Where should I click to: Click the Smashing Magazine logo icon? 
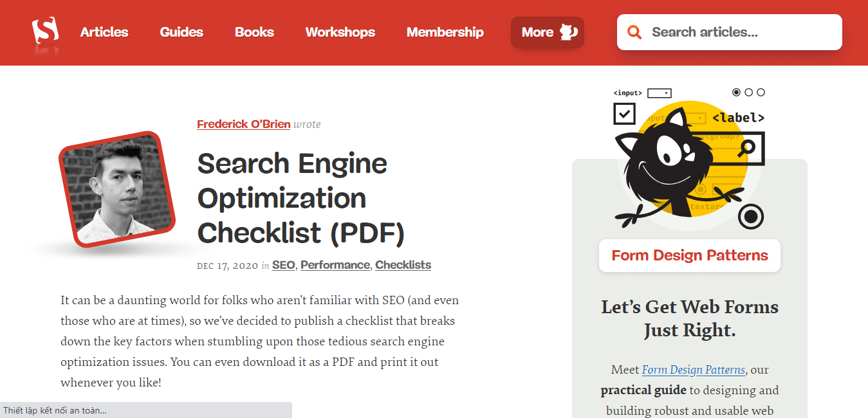45,31
